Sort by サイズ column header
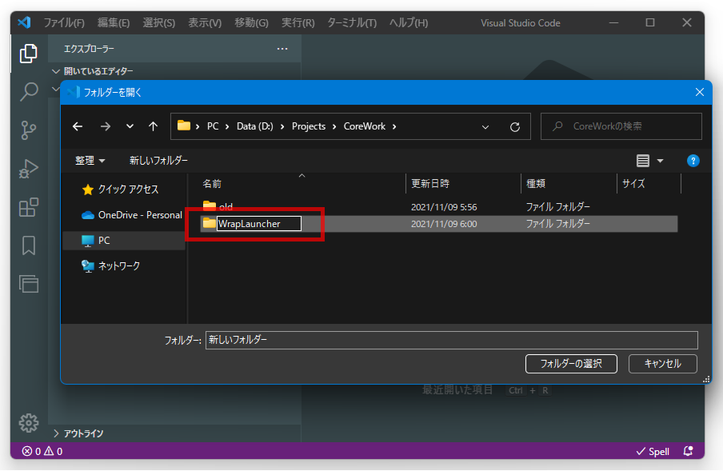The image size is (723, 471). (648, 184)
